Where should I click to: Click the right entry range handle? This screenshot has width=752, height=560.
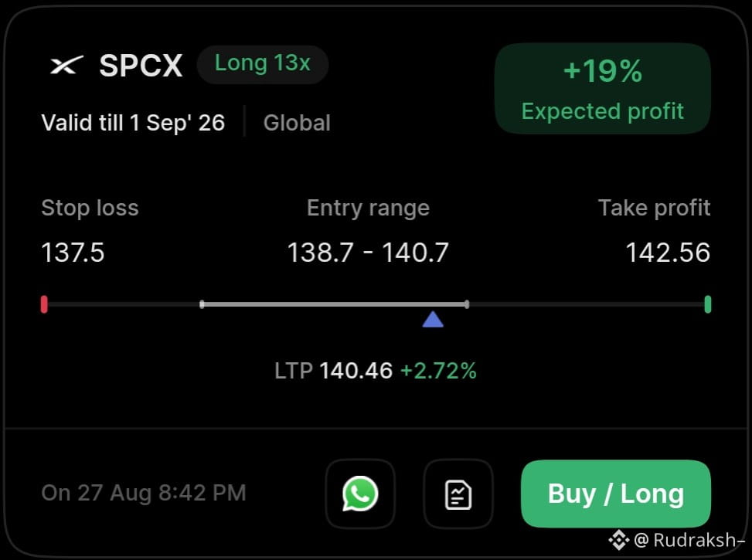467,304
